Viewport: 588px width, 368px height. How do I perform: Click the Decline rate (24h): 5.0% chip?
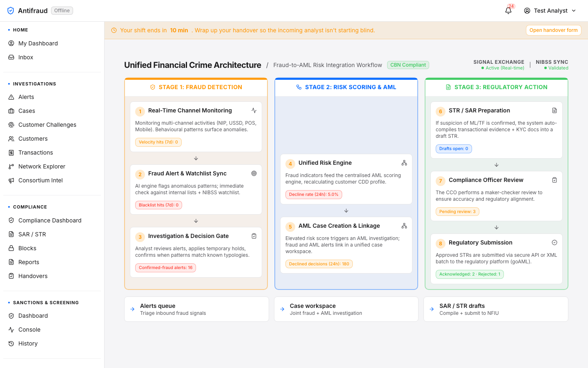[314, 195]
